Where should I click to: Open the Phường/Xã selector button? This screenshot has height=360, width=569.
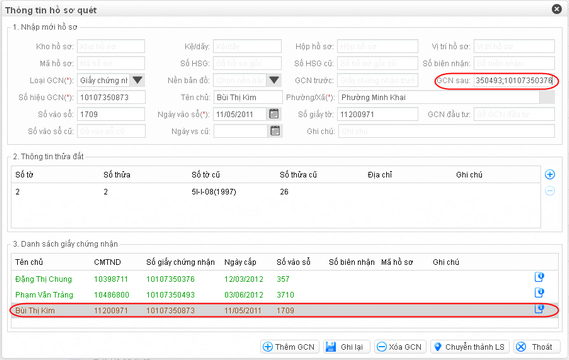click(547, 97)
